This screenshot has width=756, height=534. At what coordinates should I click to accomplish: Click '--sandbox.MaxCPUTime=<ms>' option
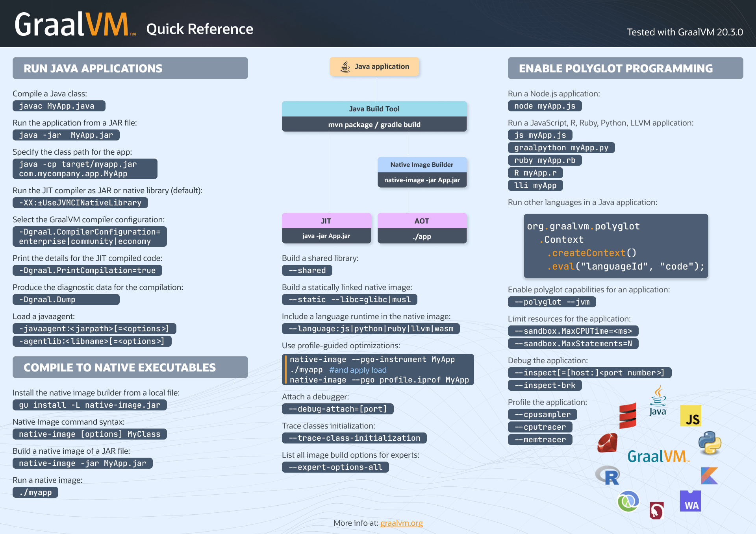[x=573, y=331]
